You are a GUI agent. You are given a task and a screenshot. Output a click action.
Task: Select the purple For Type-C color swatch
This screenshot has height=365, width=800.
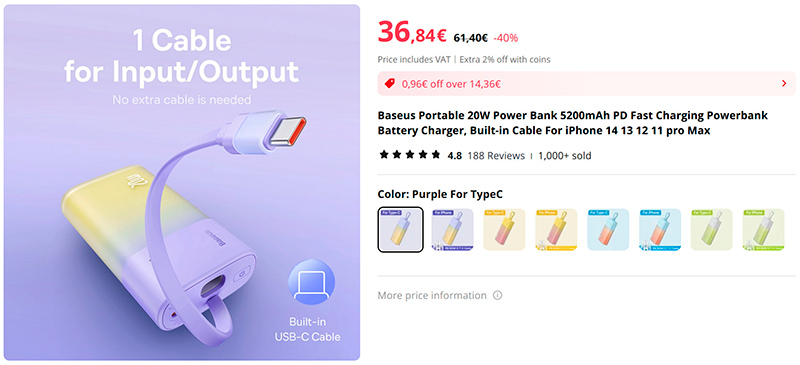coord(401,229)
